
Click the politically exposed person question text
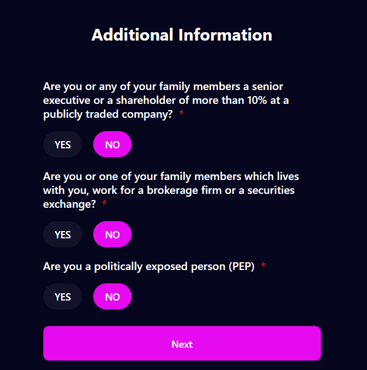point(149,267)
